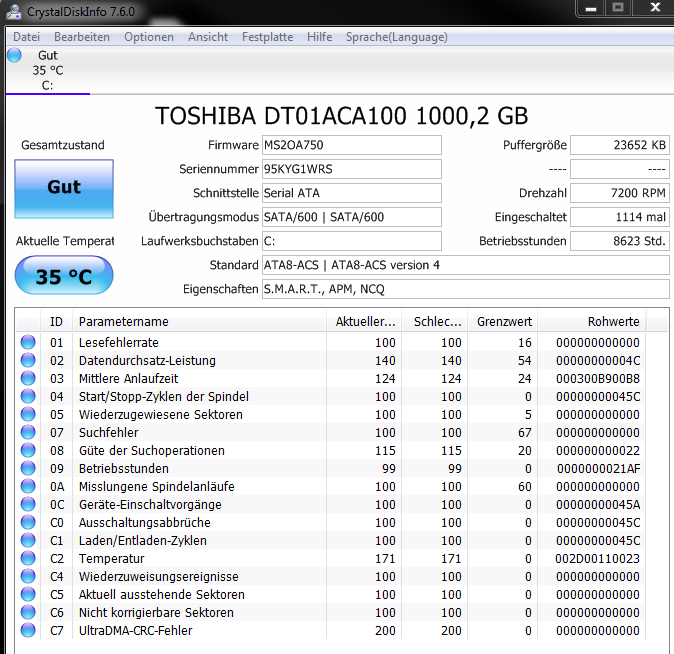Click the status orb for Nicht korrigierbare Sektoren
674x654 pixels.
click(x=28, y=612)
